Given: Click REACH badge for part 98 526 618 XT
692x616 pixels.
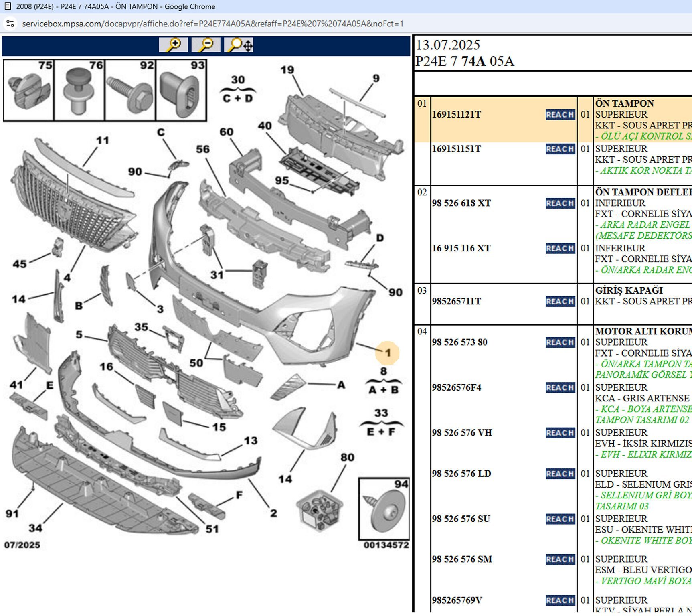Looking at the screenshot, I should [560, 203].
